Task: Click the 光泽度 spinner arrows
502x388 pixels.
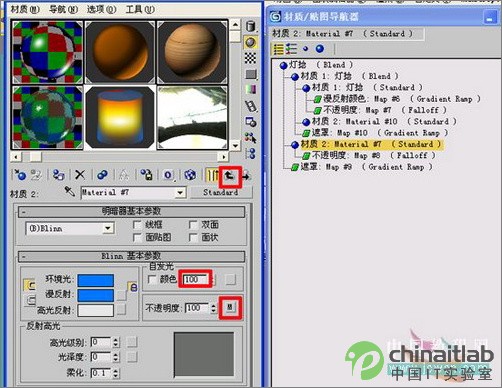Action: (116, 357)
